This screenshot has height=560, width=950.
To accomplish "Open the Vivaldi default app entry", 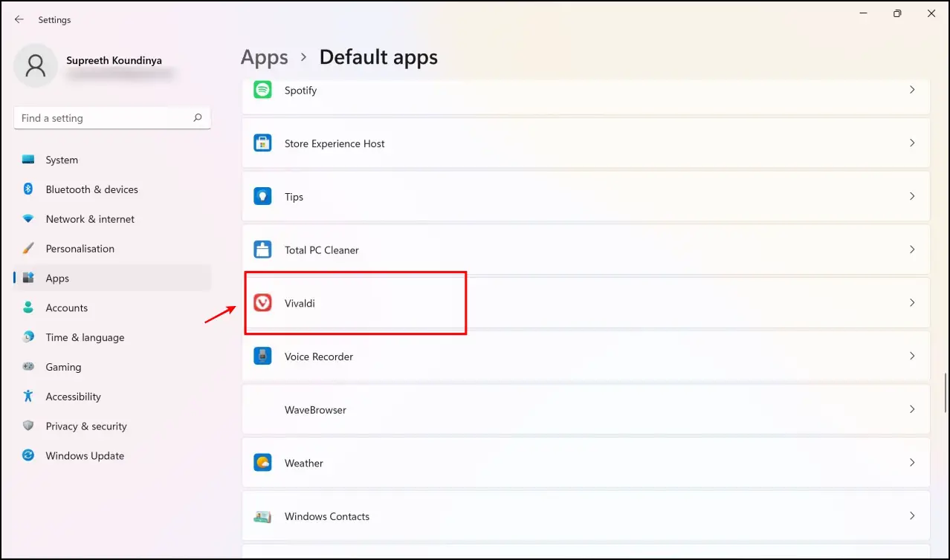I will click(586, 303).
